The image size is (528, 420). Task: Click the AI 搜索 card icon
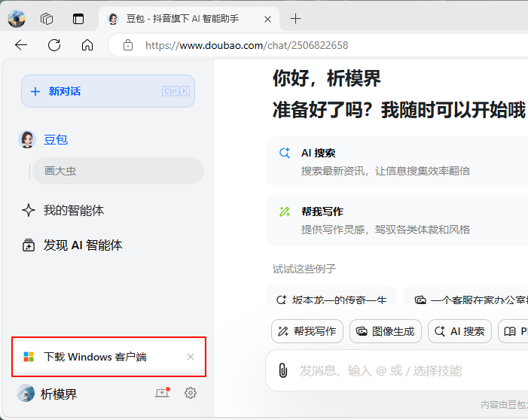coord(285,153)
